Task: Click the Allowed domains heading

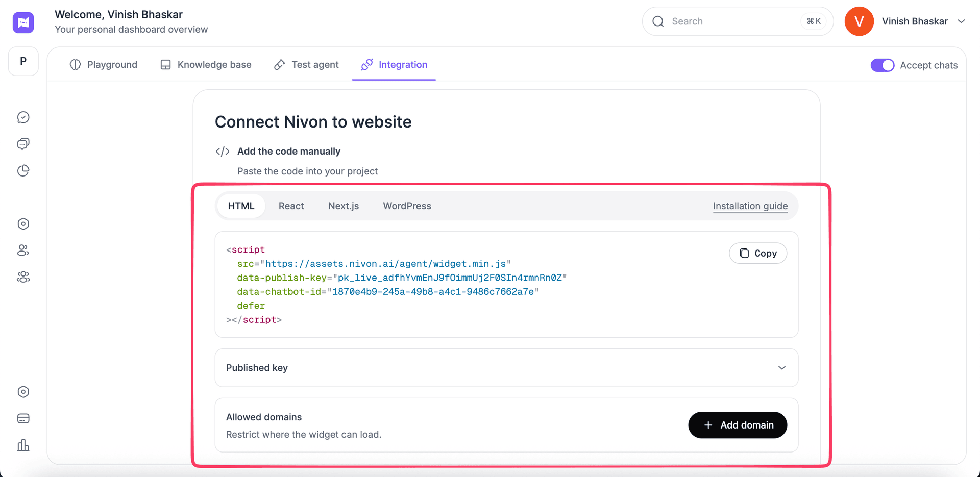Action: point(264,417)
